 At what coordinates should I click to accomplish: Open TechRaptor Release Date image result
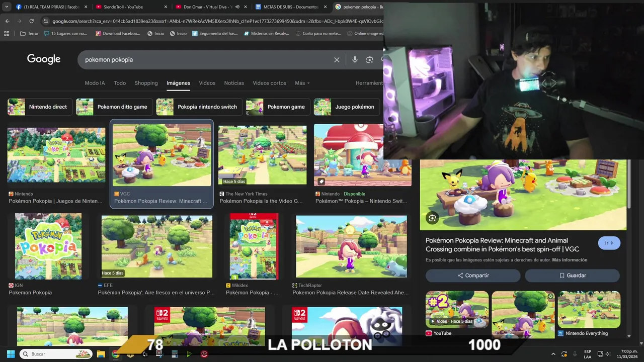[x=351, y=246]
